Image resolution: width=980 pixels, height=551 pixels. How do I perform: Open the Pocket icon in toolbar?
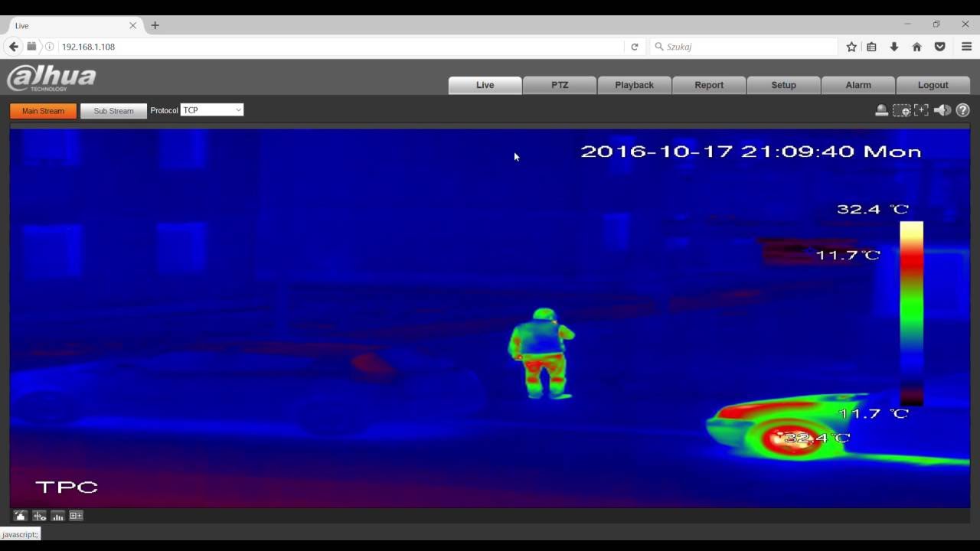coord(939,47)
